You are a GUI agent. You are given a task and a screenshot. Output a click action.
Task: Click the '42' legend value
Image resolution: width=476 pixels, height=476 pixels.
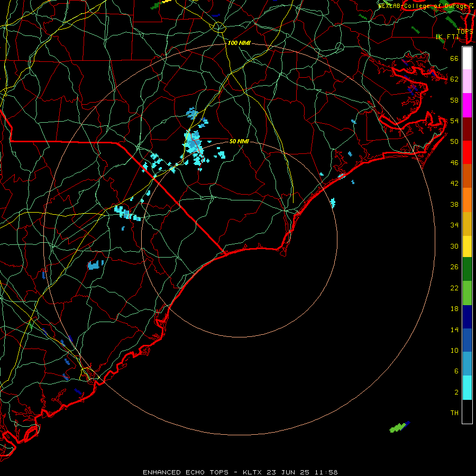pyautogui.click(x=454, y=184)
